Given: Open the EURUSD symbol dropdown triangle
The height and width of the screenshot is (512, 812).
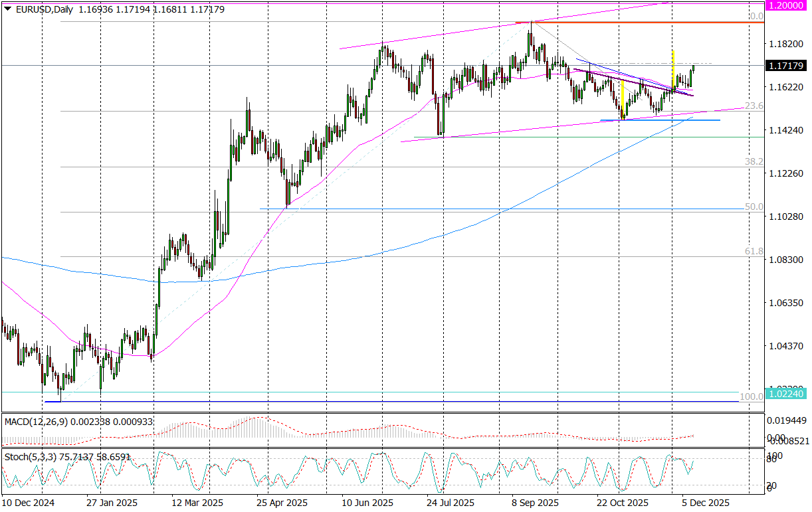Looking at the screenshot, I should coord(7,9).
